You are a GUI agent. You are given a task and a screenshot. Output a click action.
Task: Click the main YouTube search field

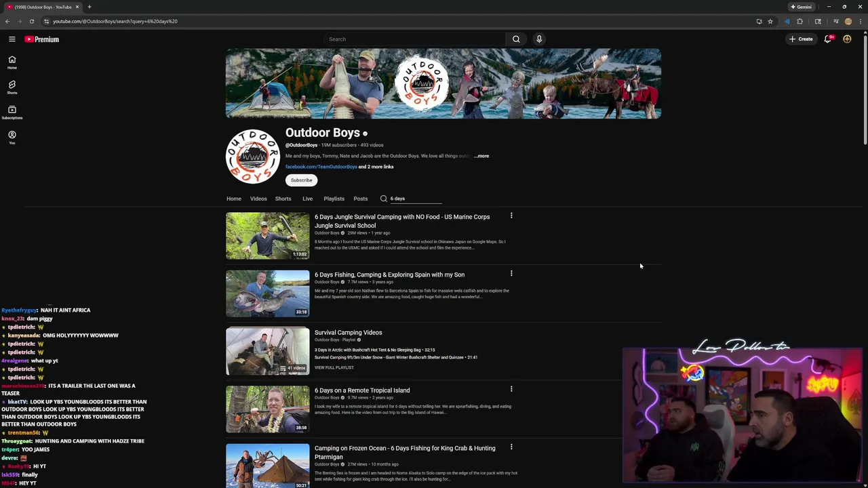click(414, 39)
